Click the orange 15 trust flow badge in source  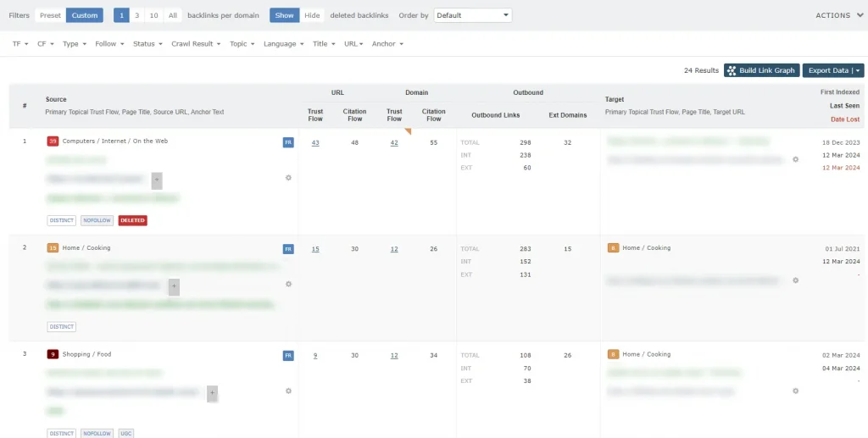tap(53, 247)
